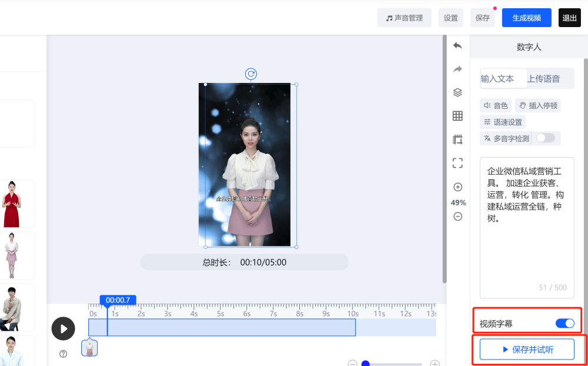Screen dimensions: 588x366
Task: Toggle the 视频字幕 subtitle switch
Action: [564, 323]
